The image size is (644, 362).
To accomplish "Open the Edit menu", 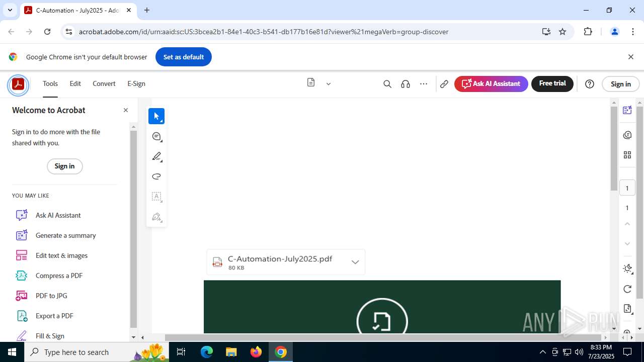I will point(75,84).
